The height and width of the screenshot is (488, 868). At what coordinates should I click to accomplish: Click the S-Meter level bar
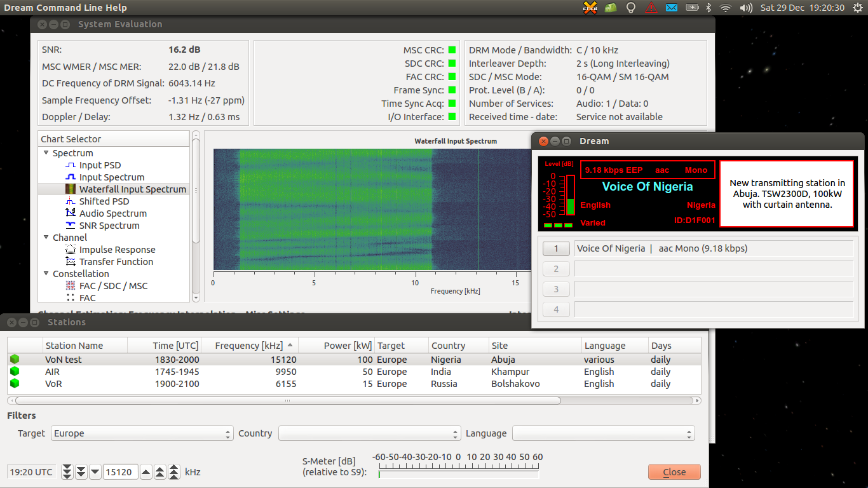[459, 474]
